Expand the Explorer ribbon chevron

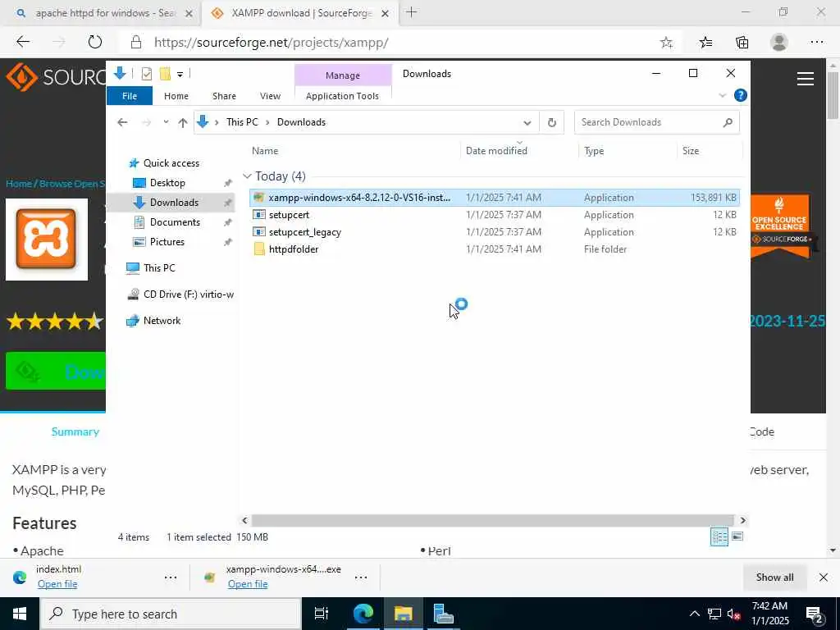[722, 95]
